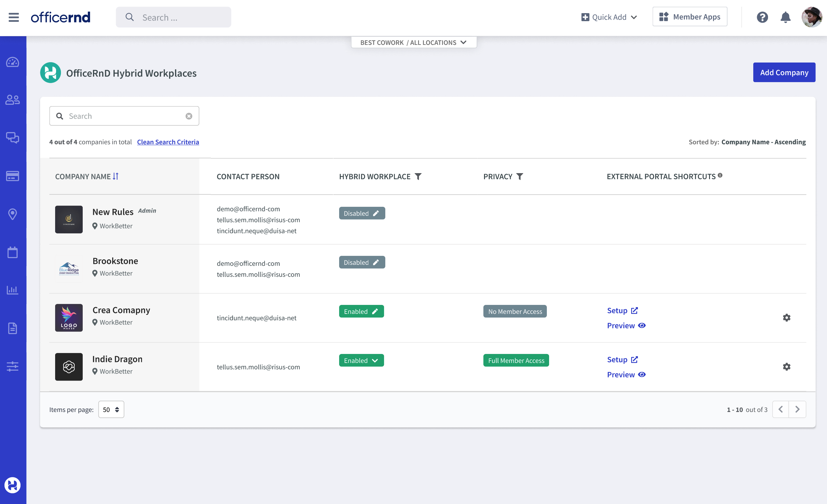Click tincidunt.neque@duisa-net in Crea Comapny row
Viewport: 827px width, 504px height.
(x=256, y=318)
